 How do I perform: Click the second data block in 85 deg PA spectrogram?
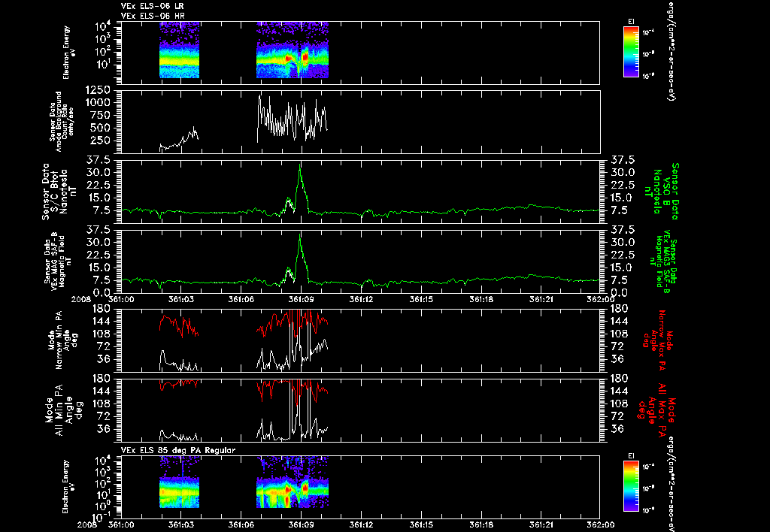(293, 483)
